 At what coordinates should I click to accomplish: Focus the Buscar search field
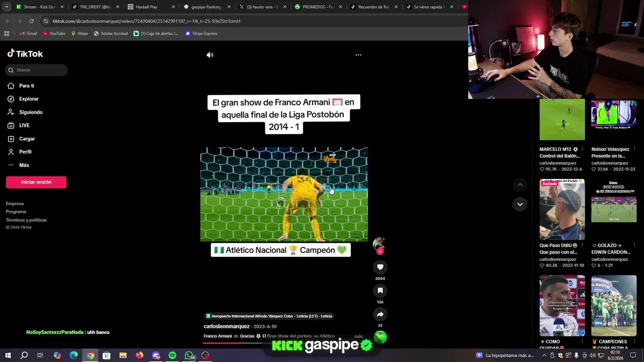(36, 70)
